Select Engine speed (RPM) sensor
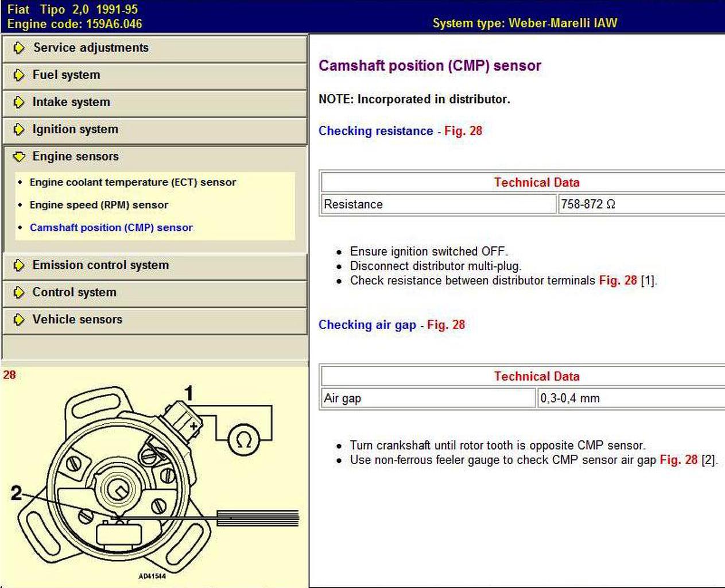 tap(99, 205)
